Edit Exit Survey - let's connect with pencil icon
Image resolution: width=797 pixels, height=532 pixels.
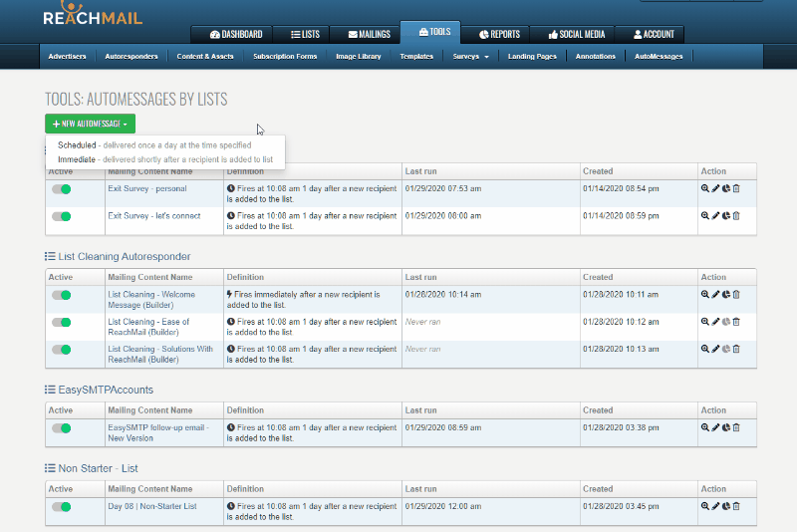click(715, 215)
